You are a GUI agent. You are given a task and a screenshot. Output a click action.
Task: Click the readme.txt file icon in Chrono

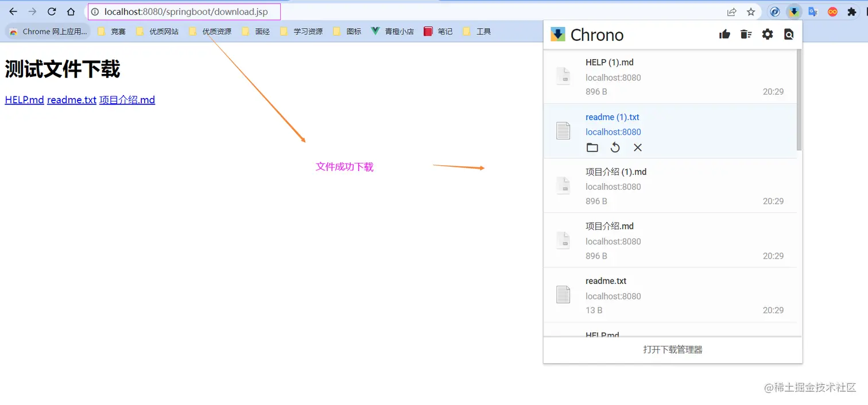563,295
